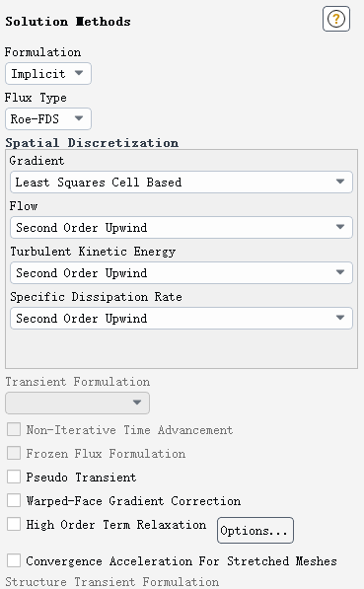The height and width of the screenshot is (589, 364).
Task: Toggle Warped-Face Gradient Correction checkbox
Action: pos(14,500)
